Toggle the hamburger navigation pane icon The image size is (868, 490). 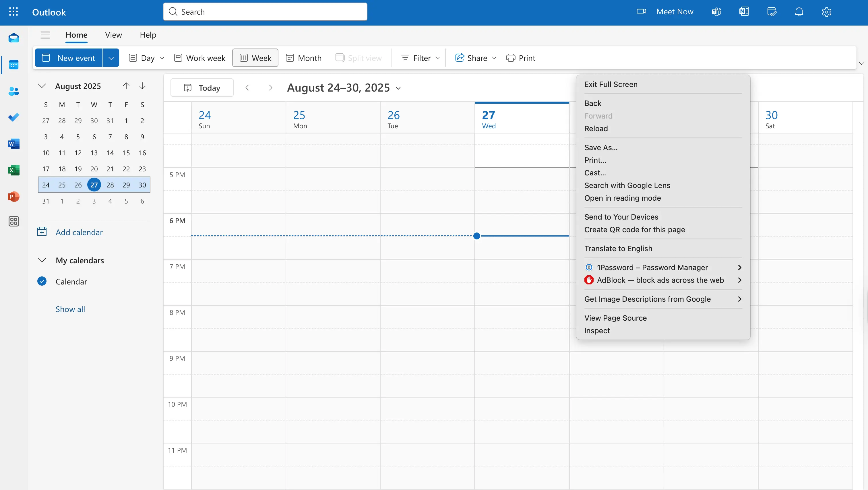[x=45, y=35]
